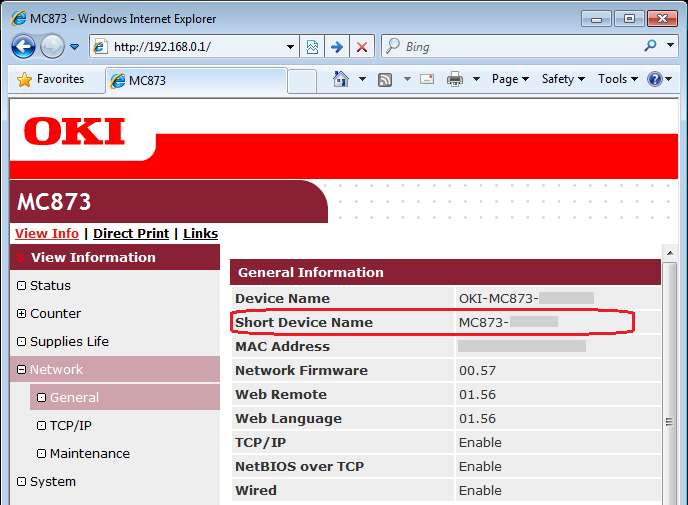Open the Page menu
688x505 pixels.
[510, 79]
